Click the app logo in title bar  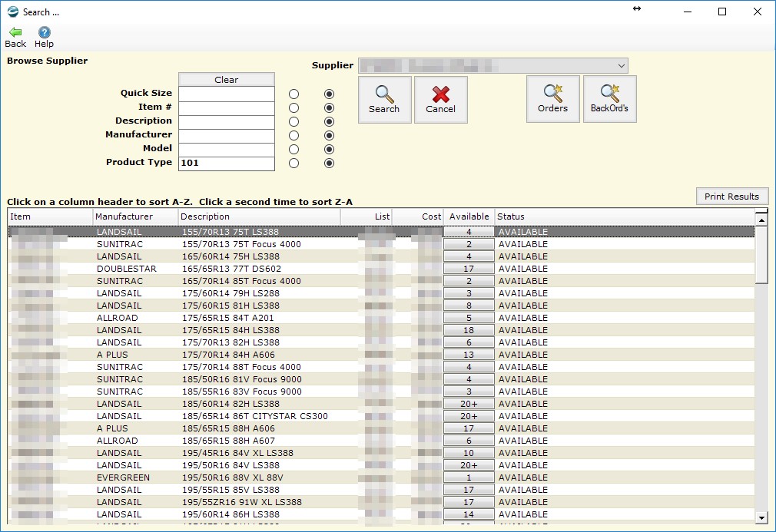12,12
